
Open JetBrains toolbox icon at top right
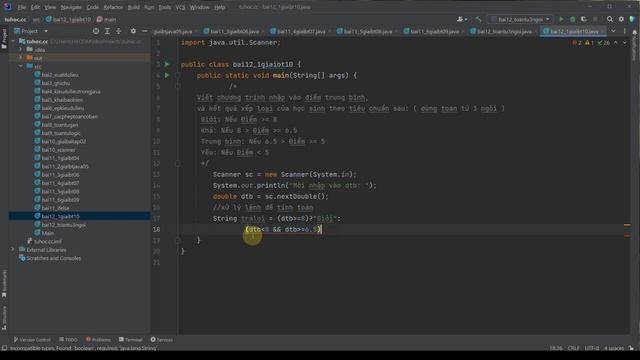633,19
